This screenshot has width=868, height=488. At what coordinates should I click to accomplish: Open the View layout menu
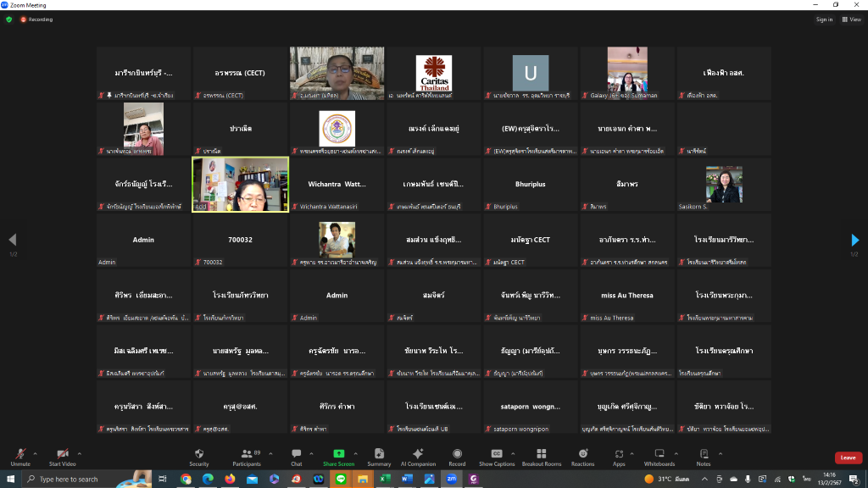pos(851,19)
